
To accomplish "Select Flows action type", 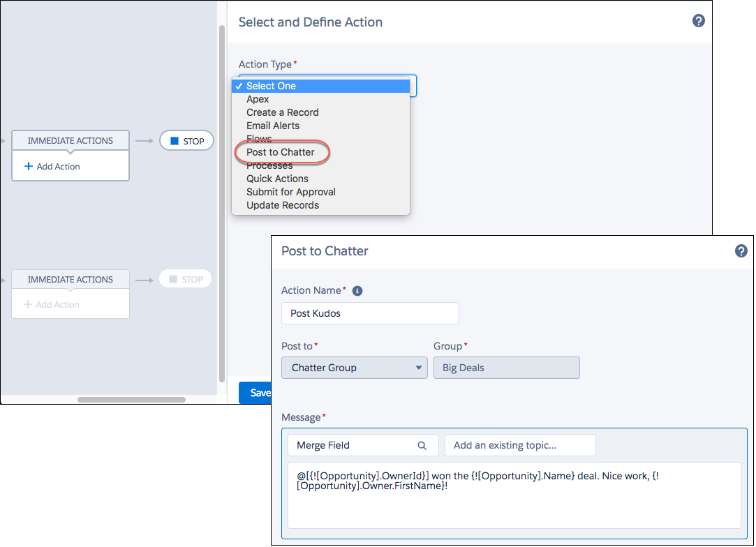I will point(320,139).
